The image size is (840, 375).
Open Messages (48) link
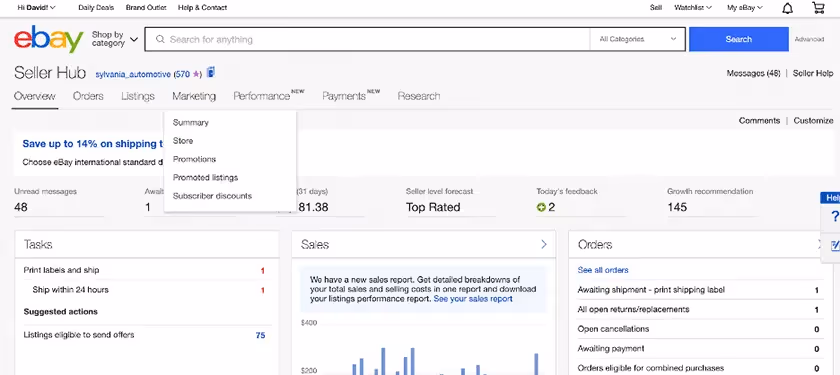[x=753, y=73]
